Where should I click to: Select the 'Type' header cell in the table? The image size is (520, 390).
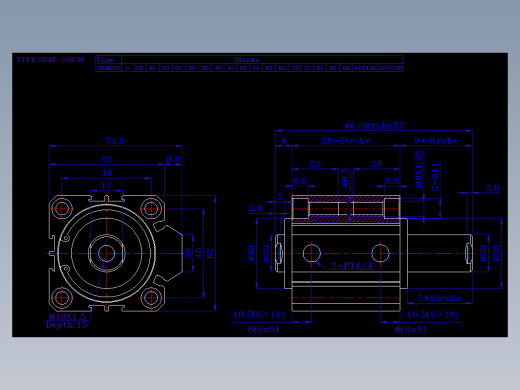coord(108,60)
